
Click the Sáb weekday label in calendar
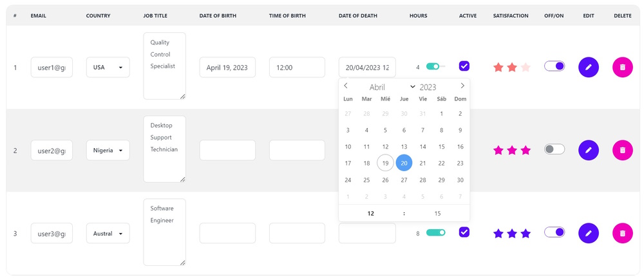coord(442,99)
